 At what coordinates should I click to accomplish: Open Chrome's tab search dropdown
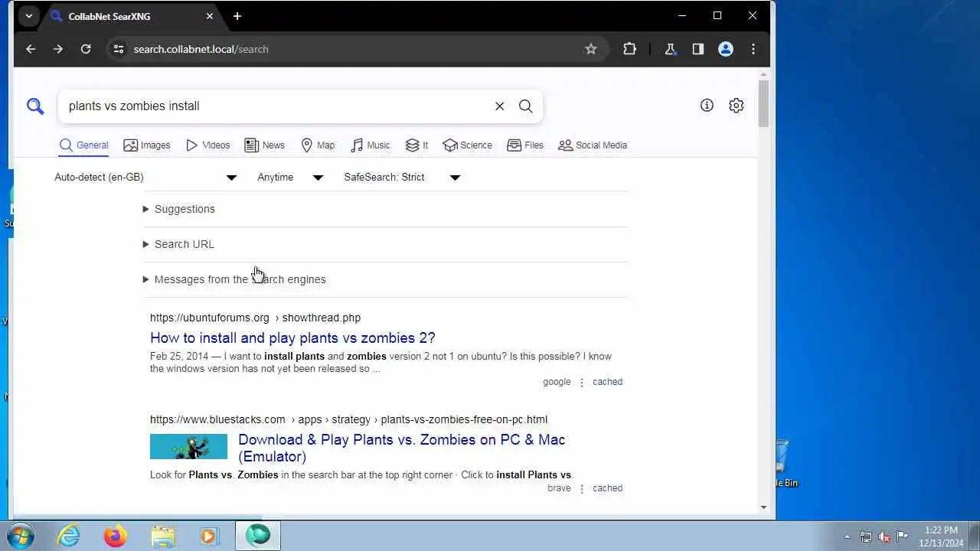28,16
